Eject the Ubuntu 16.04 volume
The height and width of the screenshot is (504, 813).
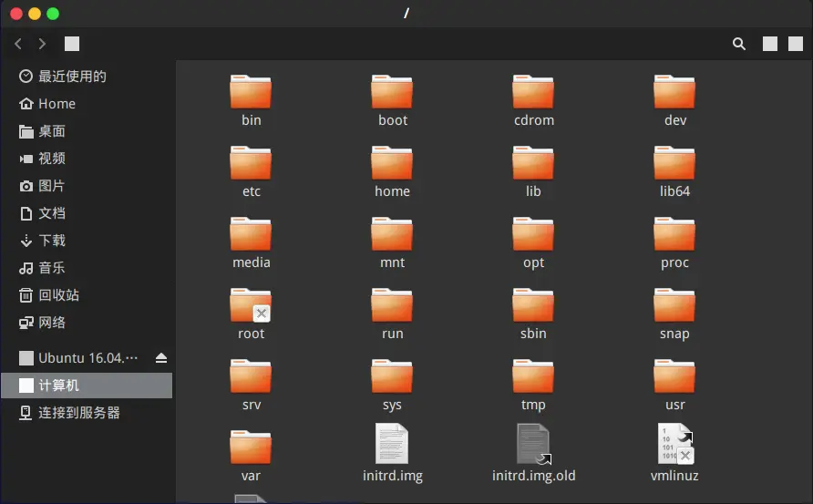[x=161, y=358]
